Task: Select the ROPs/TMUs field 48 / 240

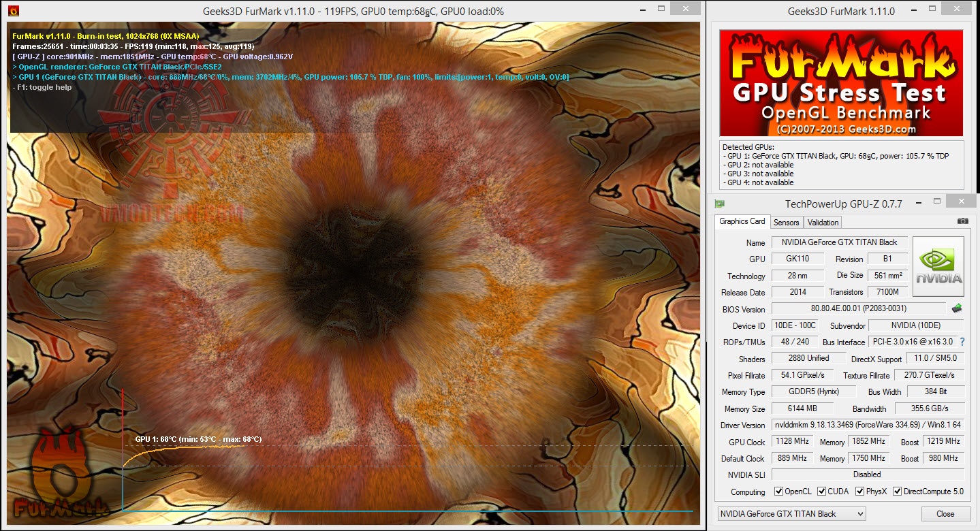Action: (795, 342)
